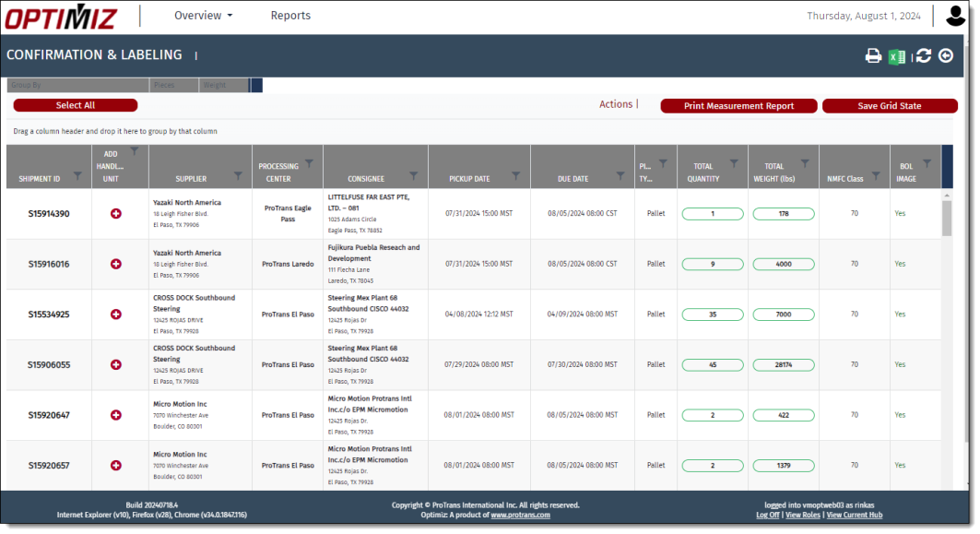The width and height of the screenshot is (980, 534).
Task: Click total weight field showing 28174
Action: click(783, 364)
